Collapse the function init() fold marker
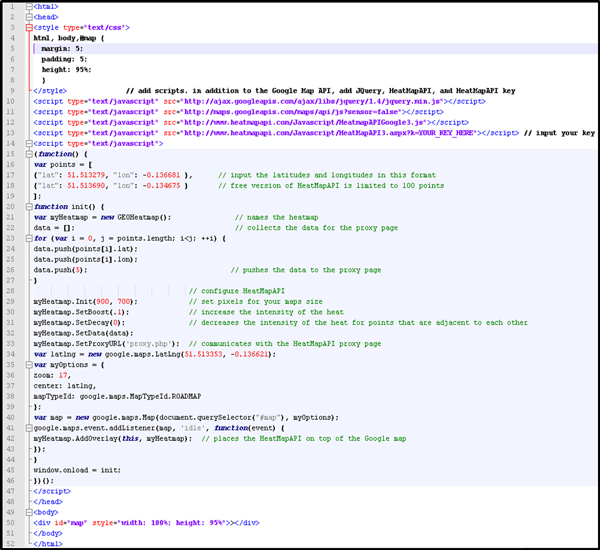This screenshot has width=600, height=550. tap(29, 207)
